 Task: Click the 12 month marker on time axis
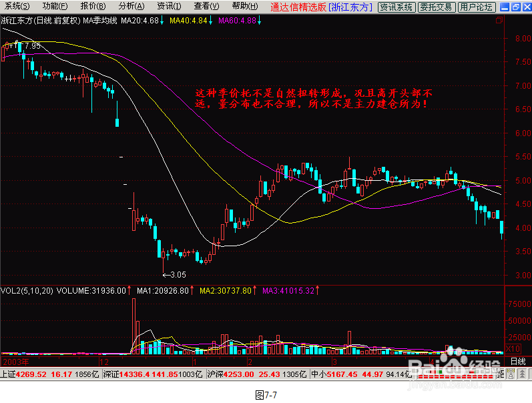(105, 362)
